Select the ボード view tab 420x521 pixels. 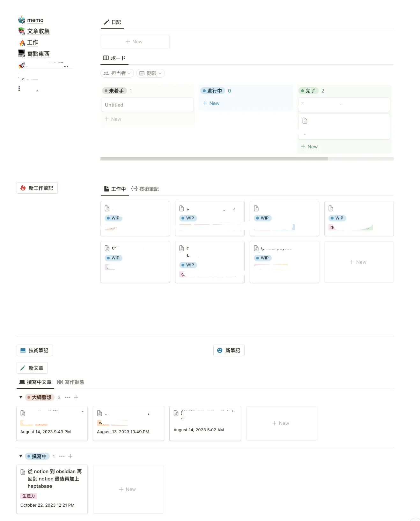point(114,58)
